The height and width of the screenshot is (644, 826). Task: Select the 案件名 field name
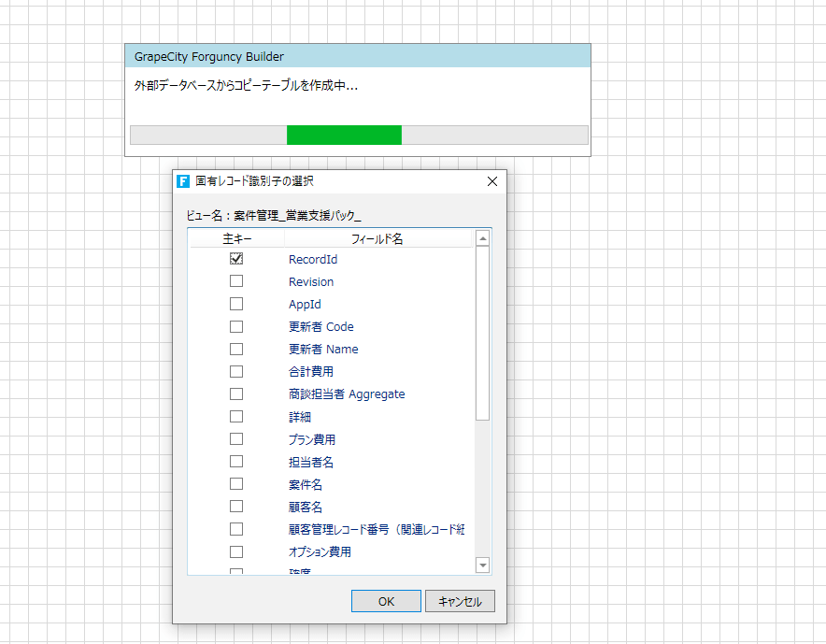click(306, 484)
